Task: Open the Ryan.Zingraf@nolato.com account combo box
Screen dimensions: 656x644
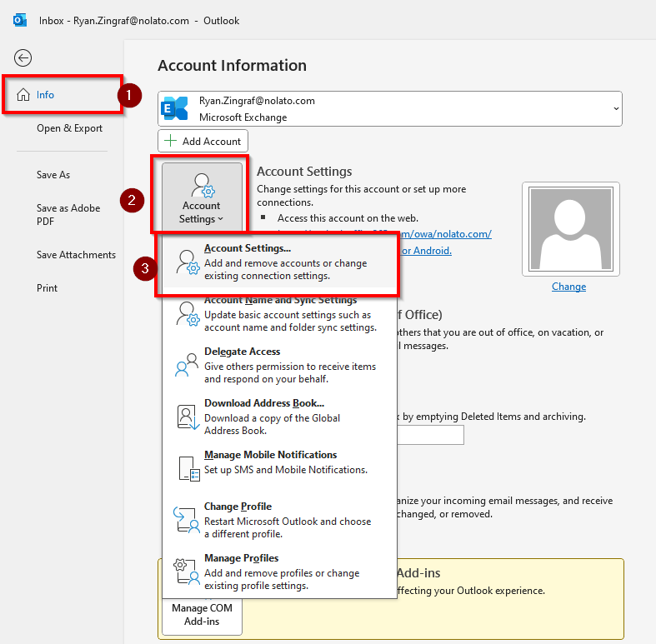Action: pos(390,109)
